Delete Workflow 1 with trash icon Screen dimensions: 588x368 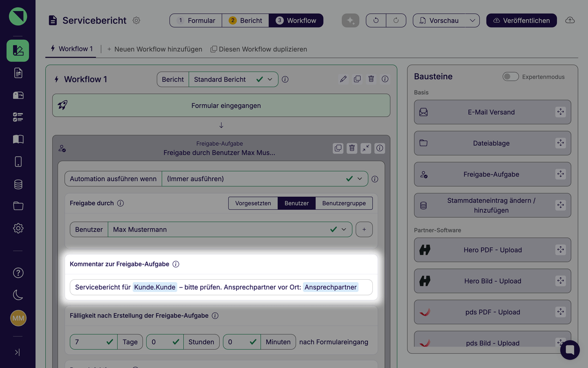click(371, 79)
